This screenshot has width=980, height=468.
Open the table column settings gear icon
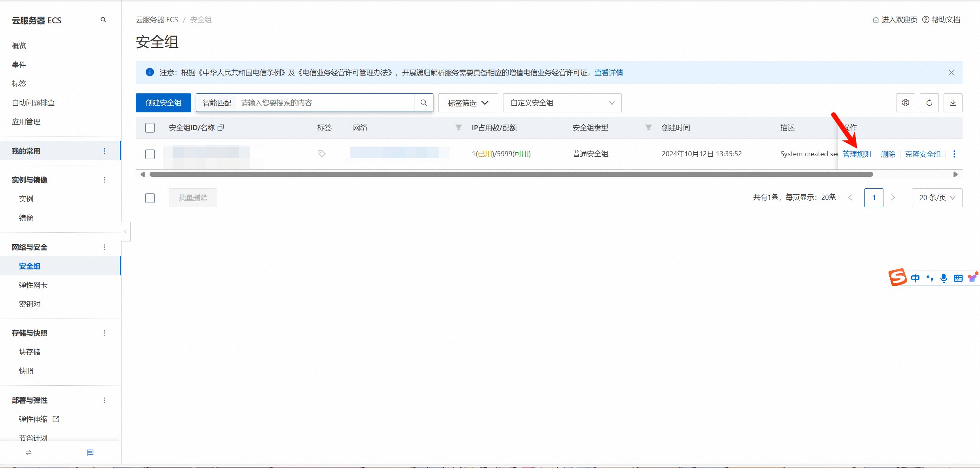click(905, 103)
